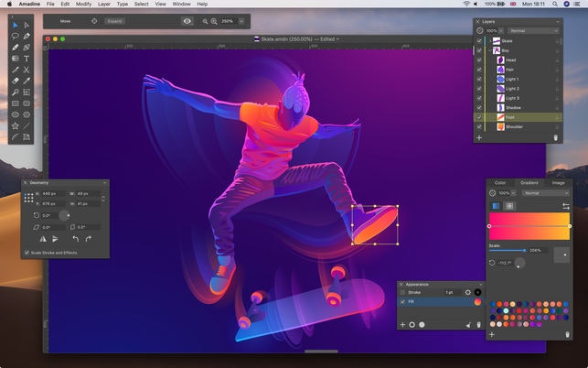Select the Text tool in toolbox
The image size is (588, 368).
point(27,58)
